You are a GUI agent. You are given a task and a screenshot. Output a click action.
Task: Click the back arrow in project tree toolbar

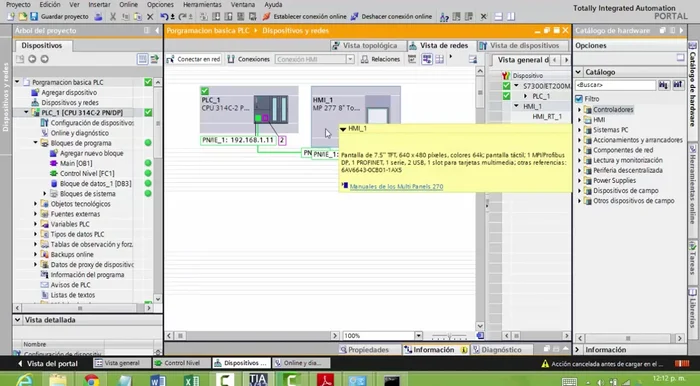click(x=32, y=59)
